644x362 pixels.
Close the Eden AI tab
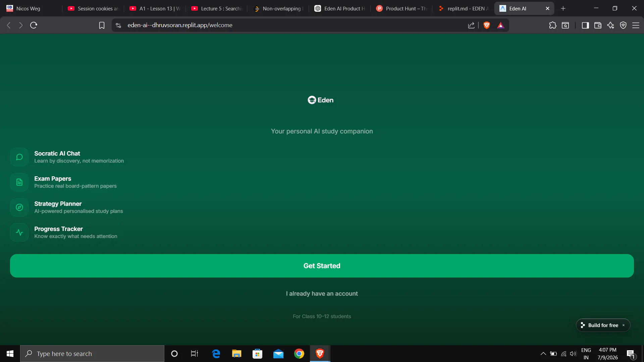[x=547, y=8]
